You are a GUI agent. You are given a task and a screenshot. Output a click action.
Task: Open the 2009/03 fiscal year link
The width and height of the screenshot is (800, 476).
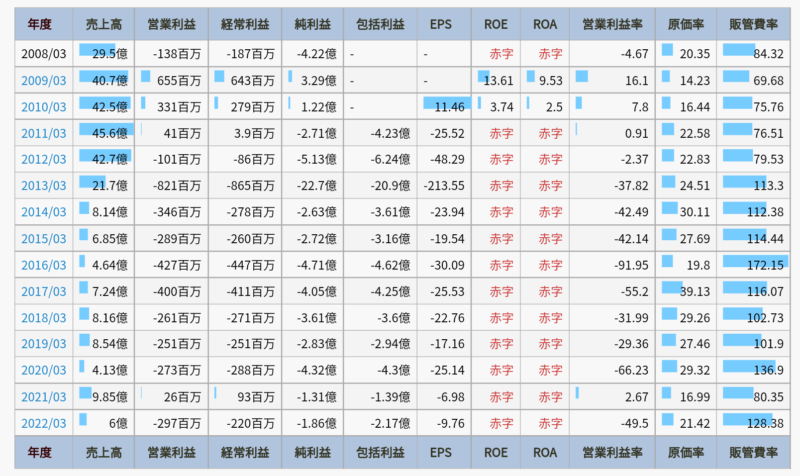coord(44,81)
